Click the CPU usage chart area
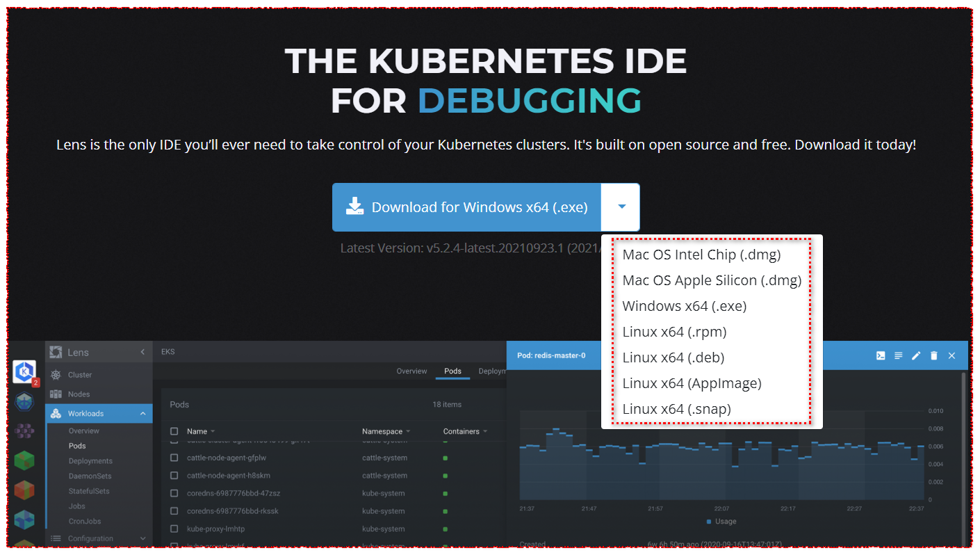980x555 pixels. tap(722, 455)
